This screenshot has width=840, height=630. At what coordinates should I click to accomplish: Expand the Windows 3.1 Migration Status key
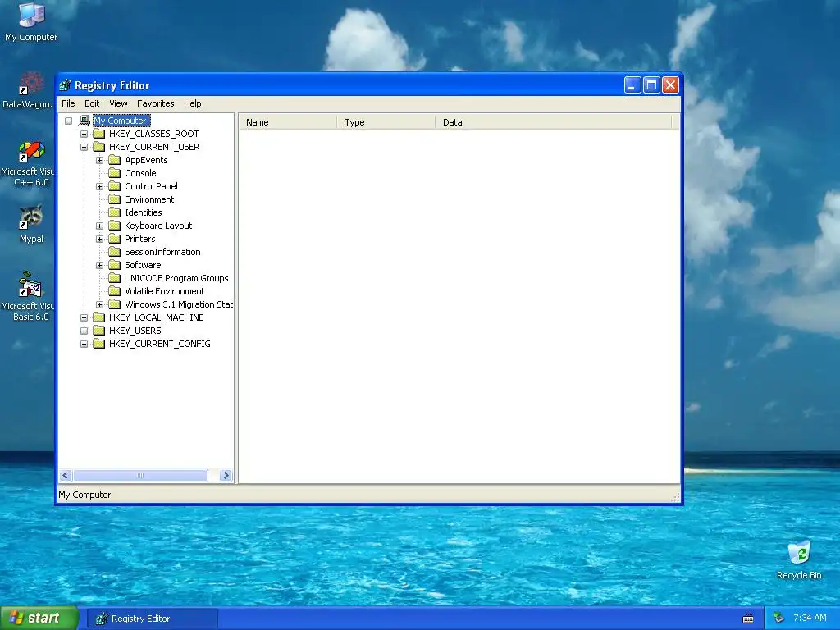click(x=99, y=305)
